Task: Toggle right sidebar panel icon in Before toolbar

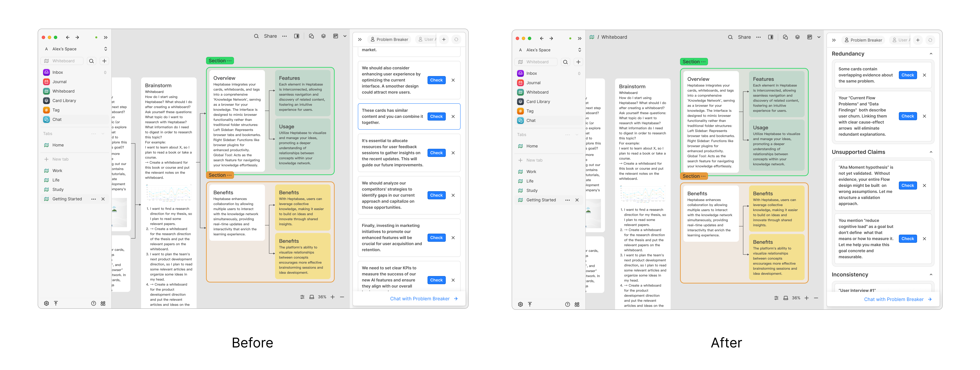Action: point(297,36)
